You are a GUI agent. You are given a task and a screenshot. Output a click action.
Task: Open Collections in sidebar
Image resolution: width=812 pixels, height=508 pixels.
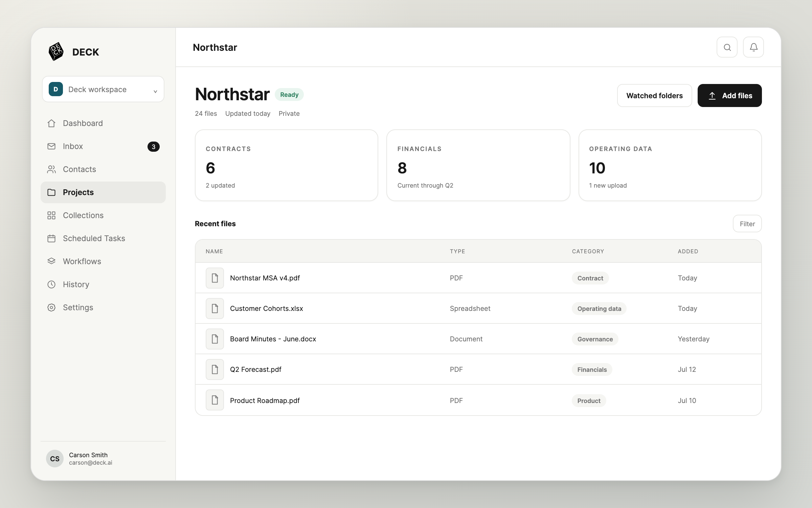pos(103,215)
